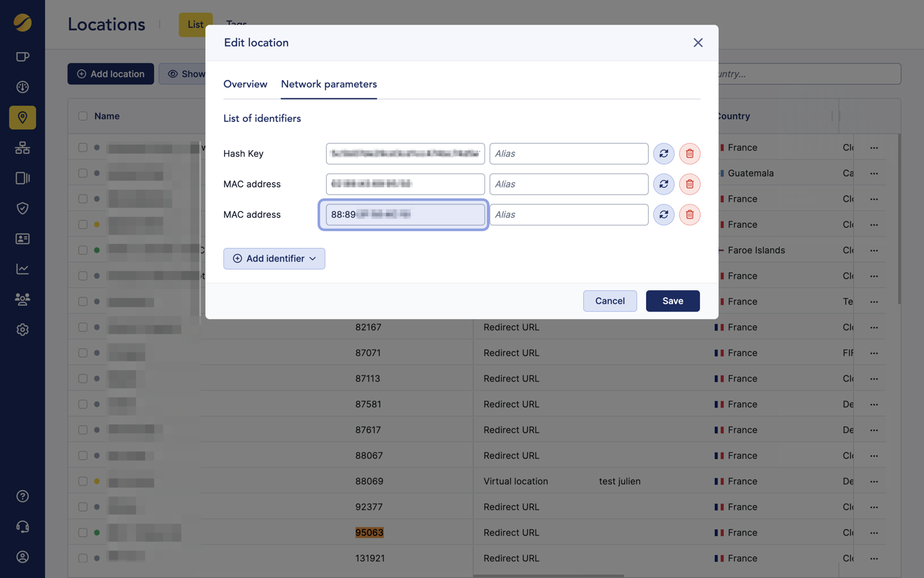Image resolution: width=924 pixels, height=578 pixels.
Task: Open the more options menu for Guatemala row
Action: pyautogui.click(x=874, y=173)
